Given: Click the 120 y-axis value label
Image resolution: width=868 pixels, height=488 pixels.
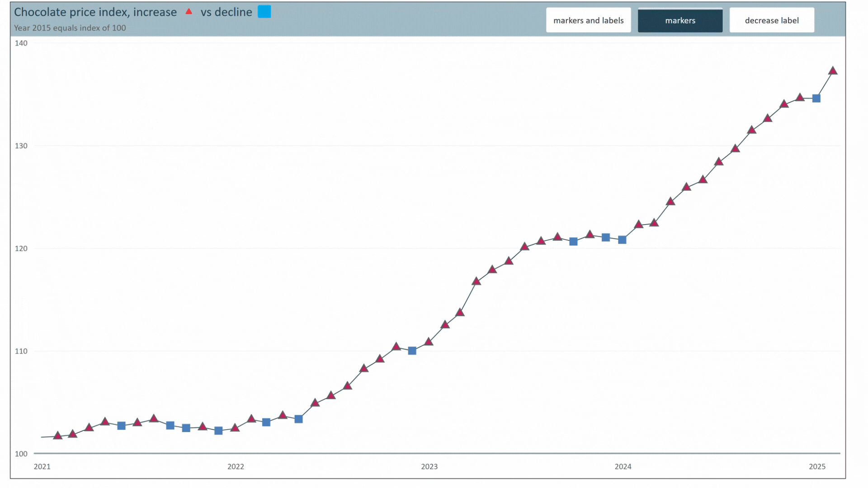Looking at the screenshot, I should pos(21,249).
